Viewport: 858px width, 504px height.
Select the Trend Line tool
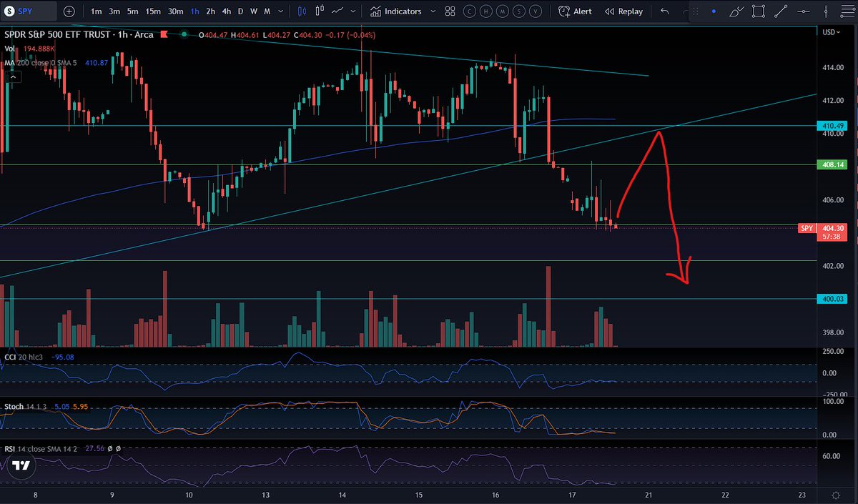[780, 11]
